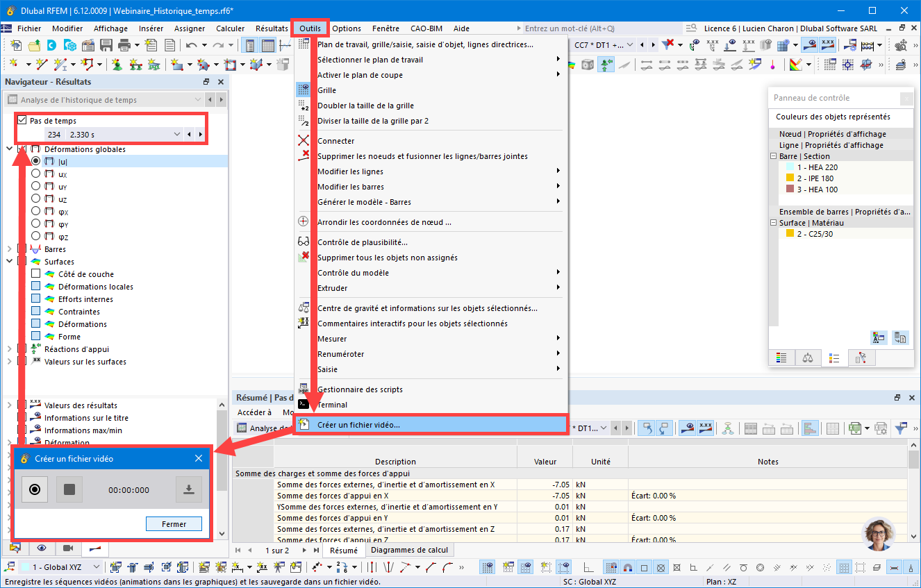Go to previous time step with left arrow

[x=189, y=134]
